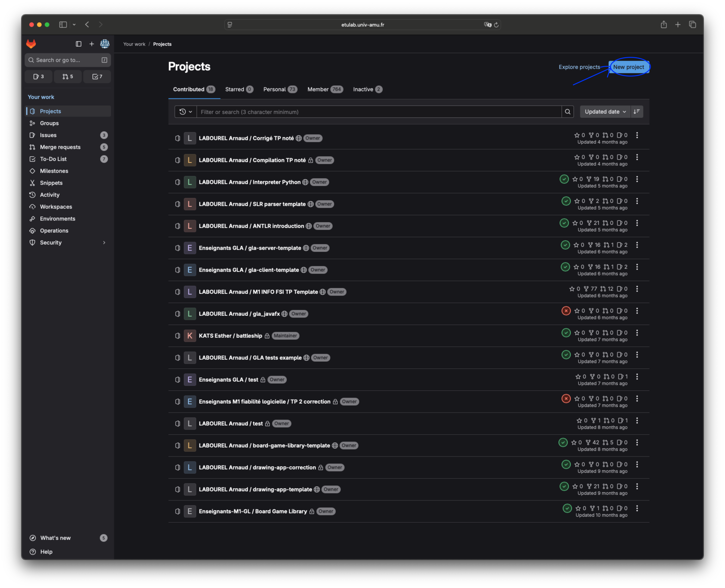Open the user avatar menu
The height and width of the screenshot is (588, 725).
pos(105,44)
